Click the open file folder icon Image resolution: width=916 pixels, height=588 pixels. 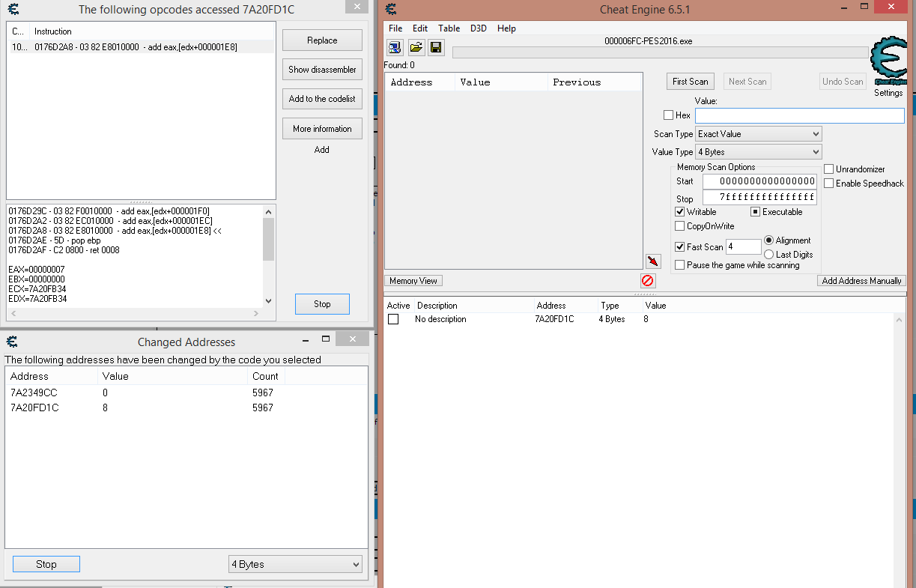tap(416, 47)
